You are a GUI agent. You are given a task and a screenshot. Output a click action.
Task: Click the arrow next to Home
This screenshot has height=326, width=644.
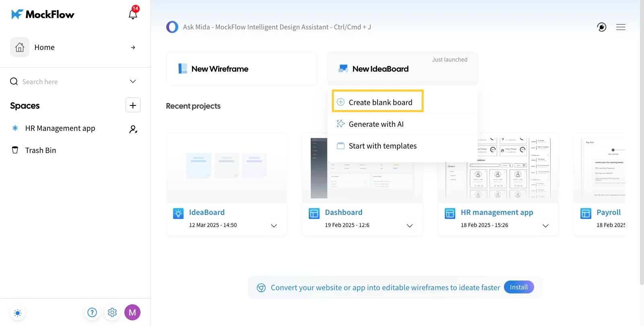pyautogui.click(x=133, y=47)
